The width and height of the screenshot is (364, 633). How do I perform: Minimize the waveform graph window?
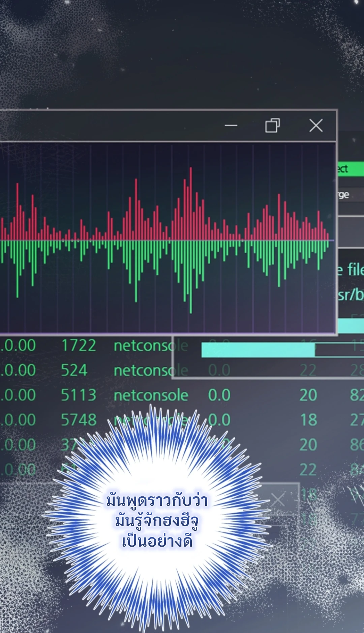[x=231, y=126]
